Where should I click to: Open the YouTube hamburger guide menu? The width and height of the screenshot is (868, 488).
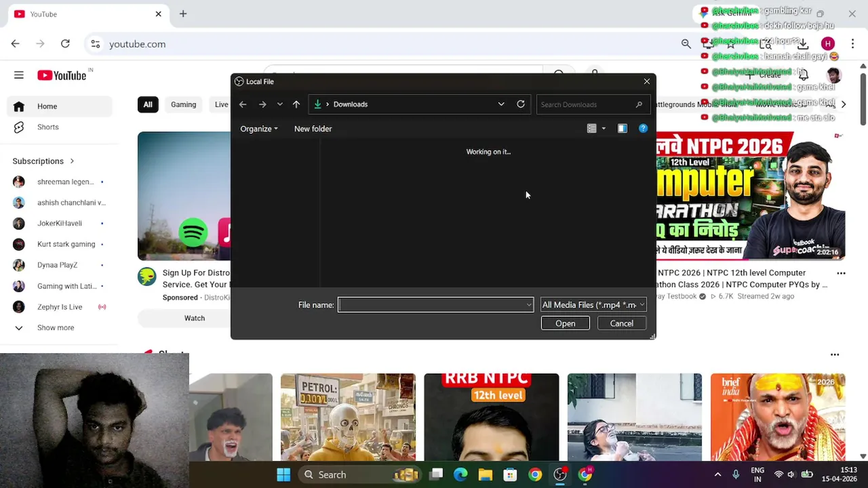tap(19, 75)
